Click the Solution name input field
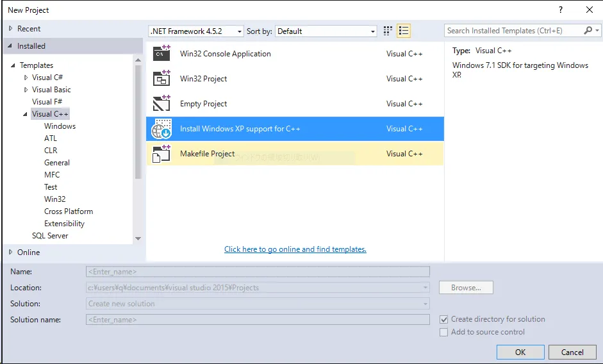Viewport: 603px width, 364px height. [258, 320]
